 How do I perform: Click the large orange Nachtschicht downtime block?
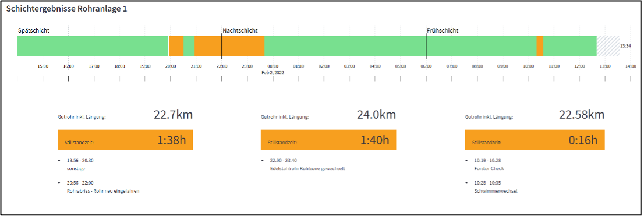(229, 47)
